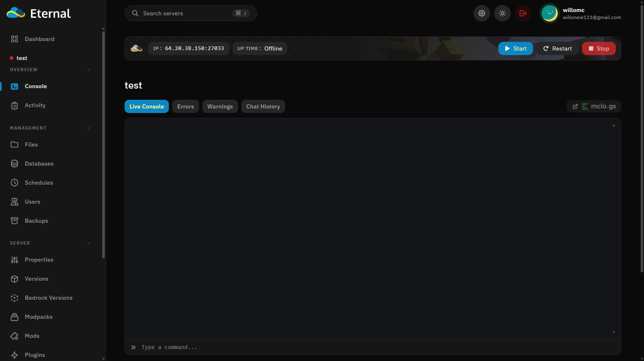
Task: Open the mclo.gs external link
Action: [x=594, y=106]
